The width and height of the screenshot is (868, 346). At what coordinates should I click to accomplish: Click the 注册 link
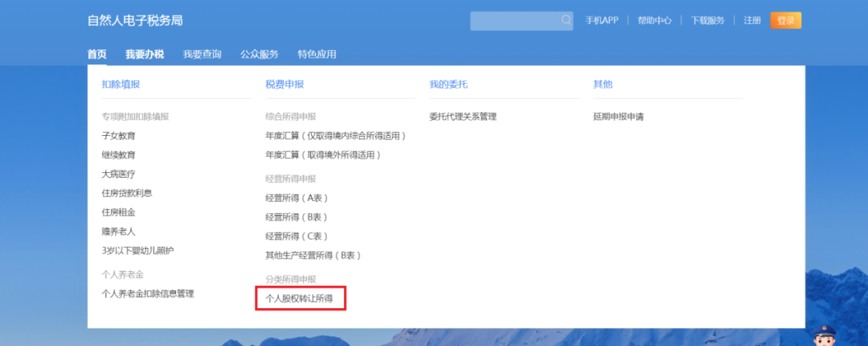(x=752, y=20)
